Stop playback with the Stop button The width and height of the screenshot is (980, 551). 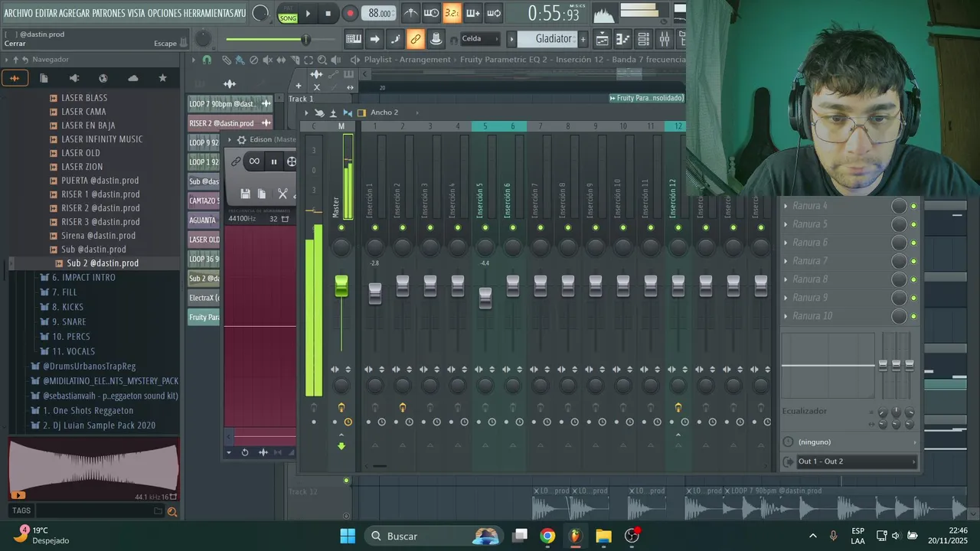coord(328,13)
